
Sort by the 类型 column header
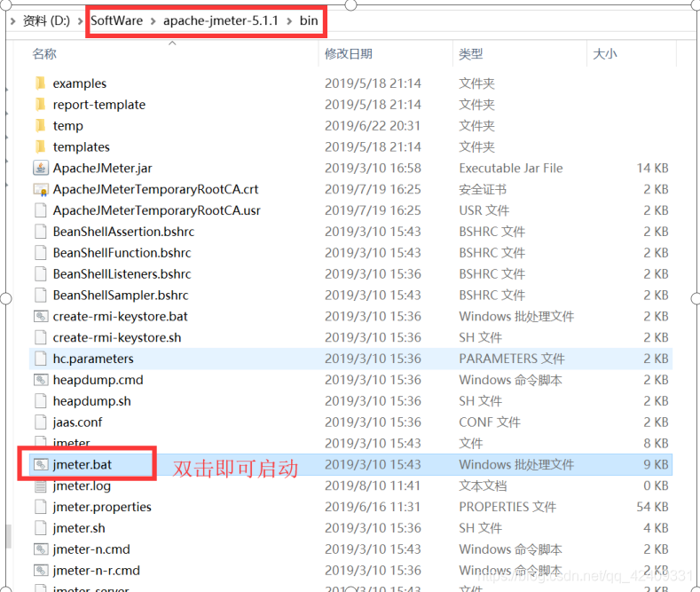click(471, 54)
